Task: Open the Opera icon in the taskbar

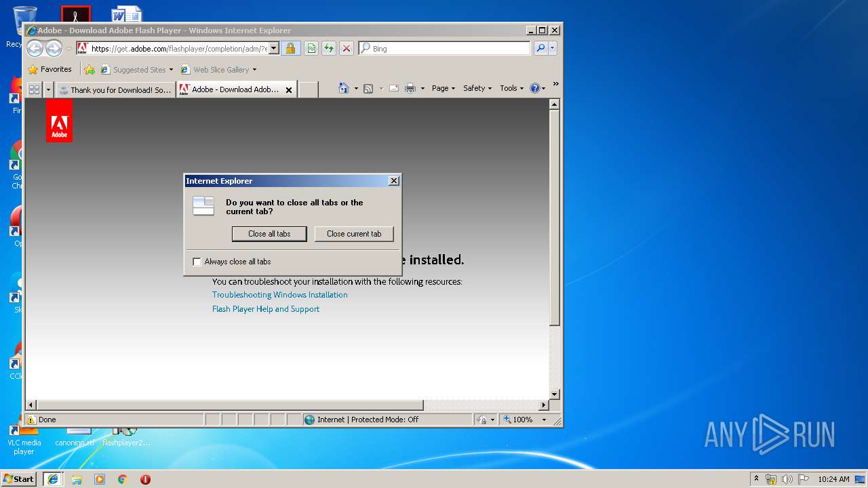Action: [x=145, y=479]
